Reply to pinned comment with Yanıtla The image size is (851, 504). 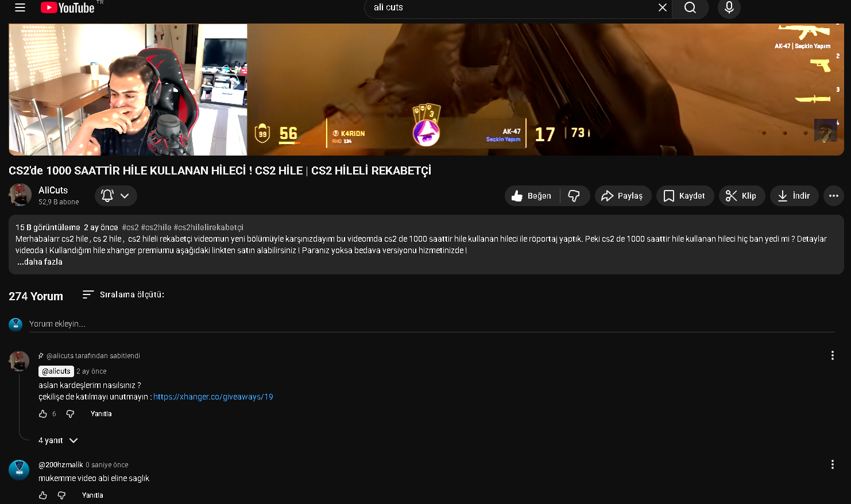pos(101,414)
